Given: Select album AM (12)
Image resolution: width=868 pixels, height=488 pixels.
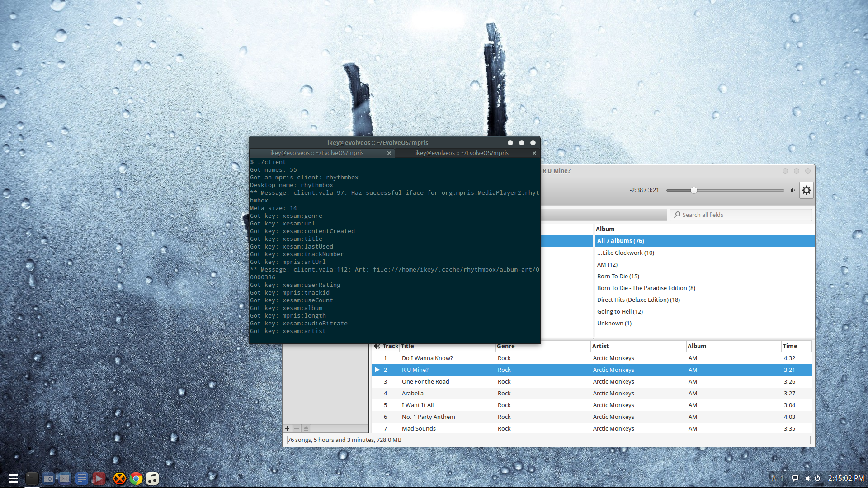Looking at the screenshot, I should point(704,264).
